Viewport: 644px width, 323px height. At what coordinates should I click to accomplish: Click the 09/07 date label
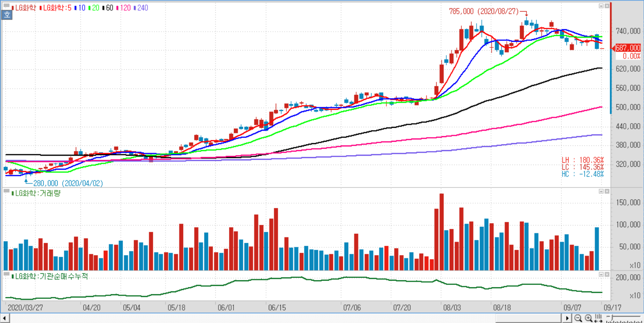(572, 308)
